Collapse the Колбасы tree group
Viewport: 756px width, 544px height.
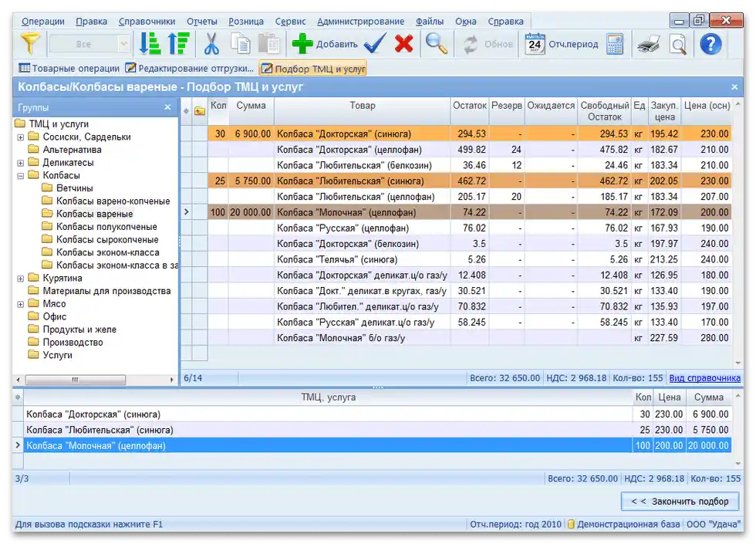click(21, 176)
